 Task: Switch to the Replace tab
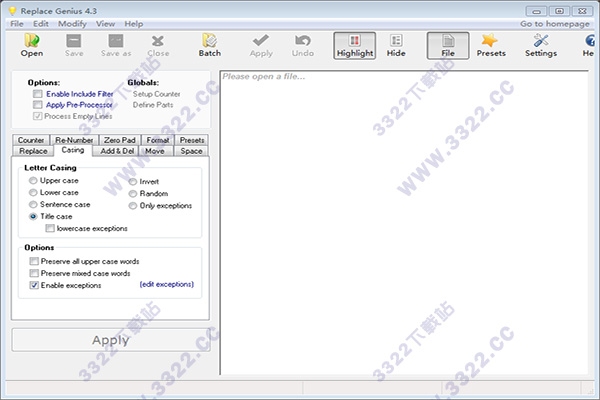33,151
